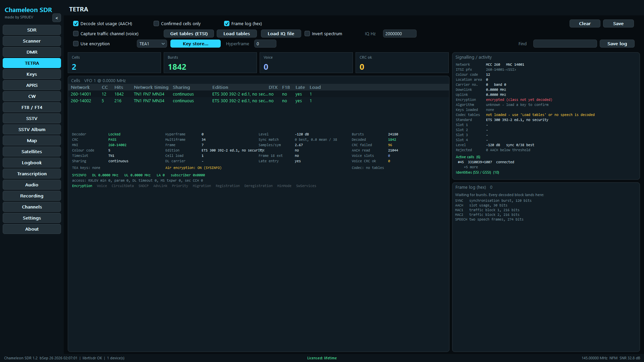Click the Save button
Image resolution: width=644 pixels, height=362 pixels.
point(619,23)
